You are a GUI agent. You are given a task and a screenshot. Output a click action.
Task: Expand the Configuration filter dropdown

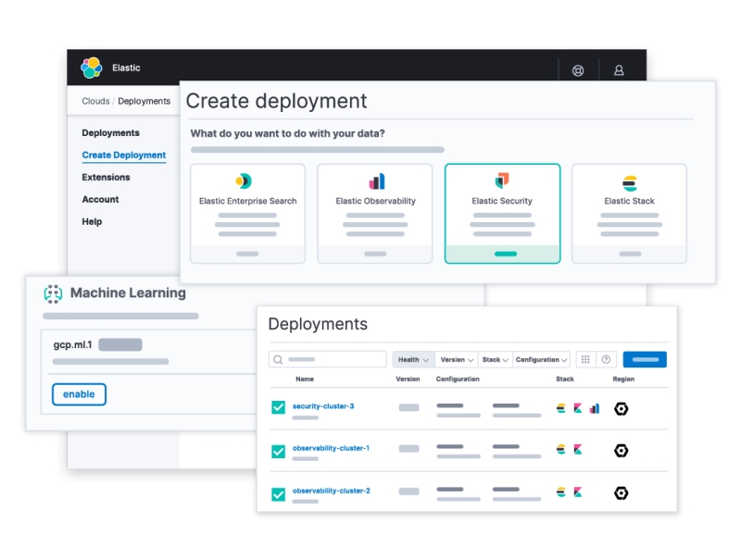541,360
